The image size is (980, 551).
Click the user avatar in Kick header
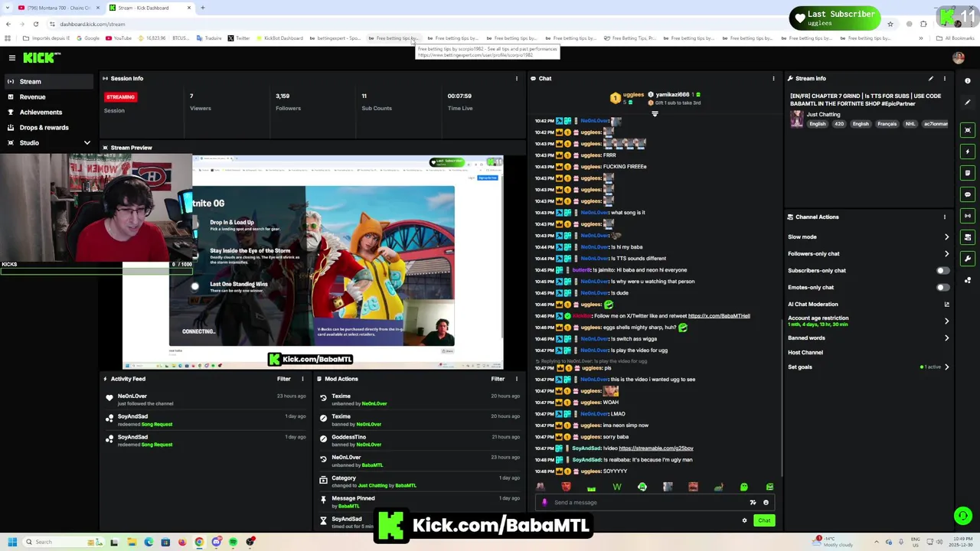point(958,57)
